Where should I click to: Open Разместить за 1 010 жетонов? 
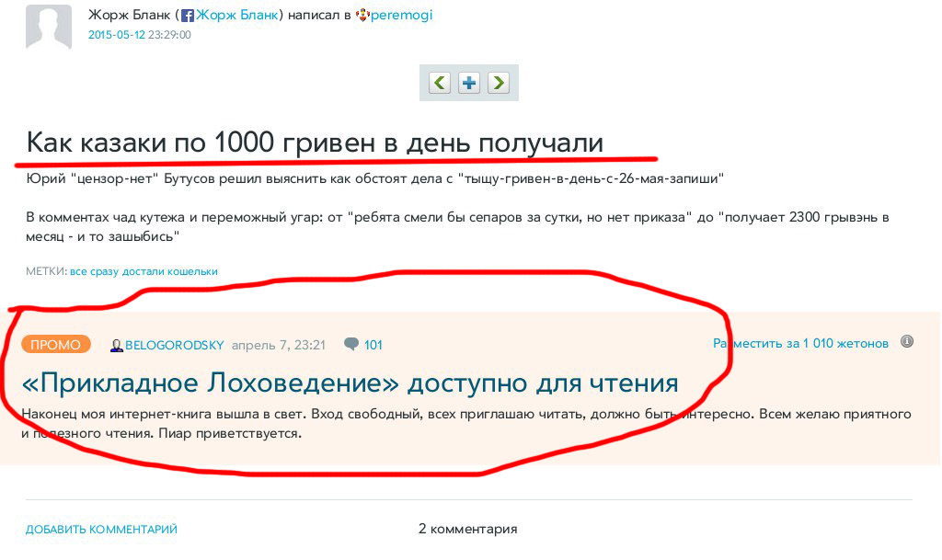[800, 342]
